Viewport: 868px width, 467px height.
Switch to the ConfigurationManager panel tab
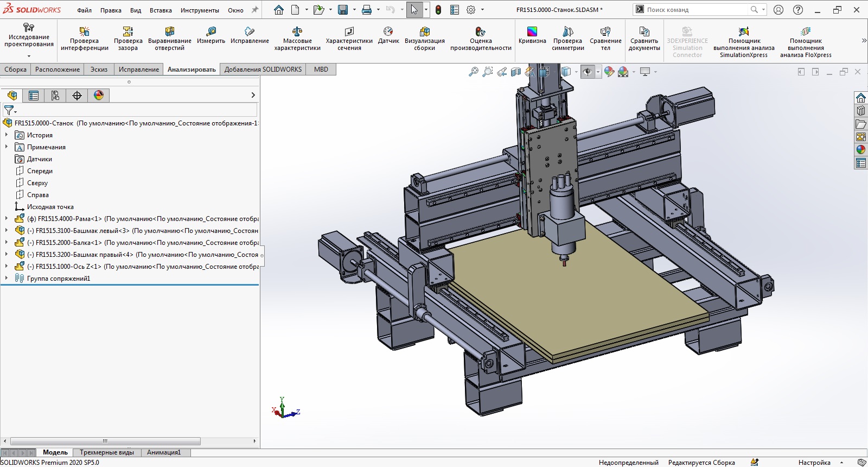[55, 96]
